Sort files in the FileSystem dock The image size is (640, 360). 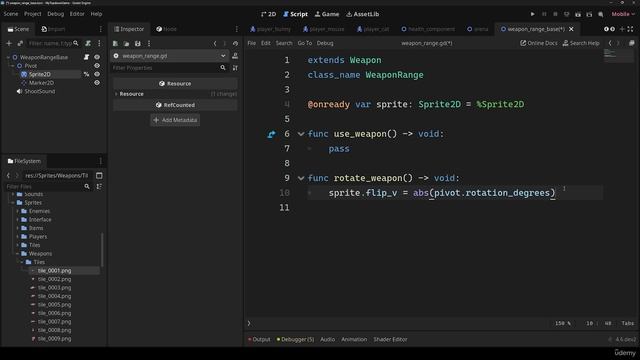(99, 187)
